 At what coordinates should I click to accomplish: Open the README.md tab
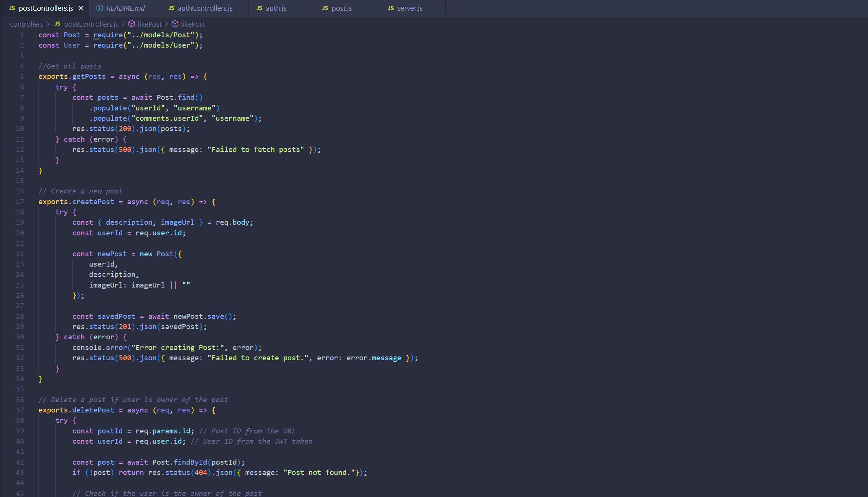coord(125,8)
